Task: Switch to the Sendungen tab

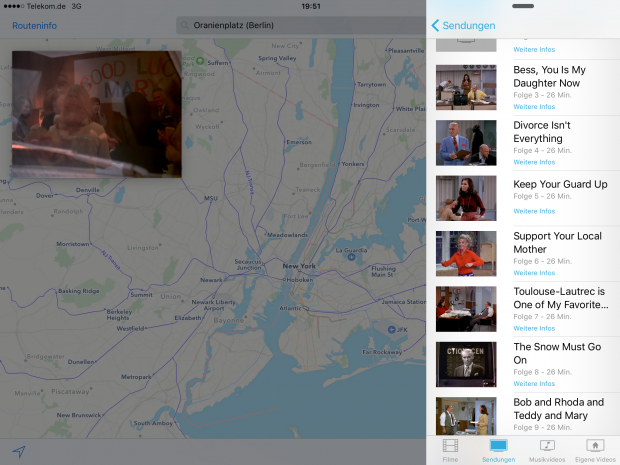Action: [x=498, y=449]
